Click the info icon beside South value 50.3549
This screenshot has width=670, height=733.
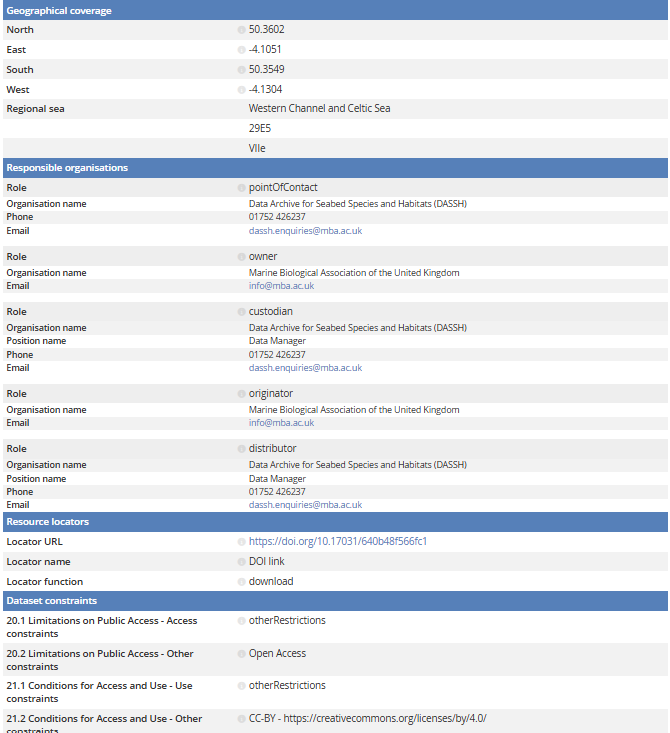point(242,70)
